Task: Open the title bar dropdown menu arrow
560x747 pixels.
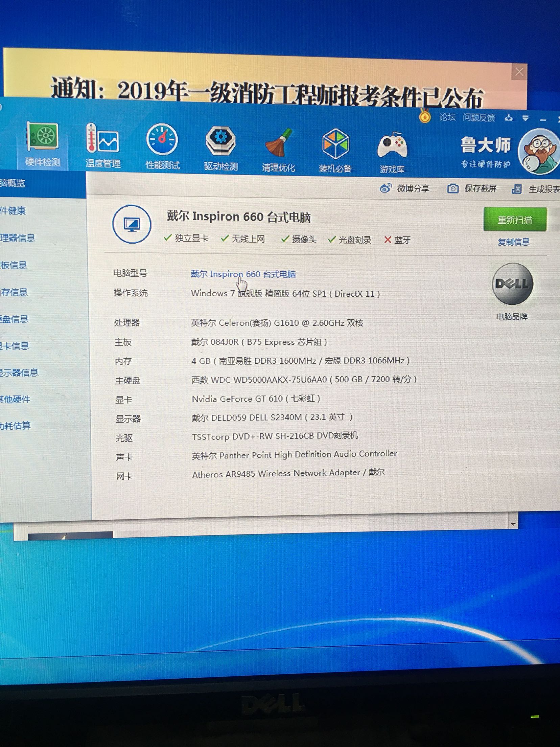Action: coord(525,118)
